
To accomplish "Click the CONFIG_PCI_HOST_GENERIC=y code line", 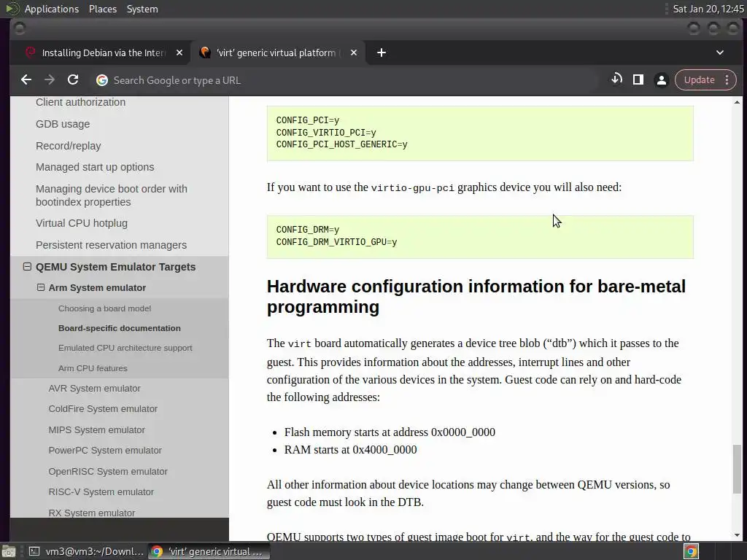I will (x=341, y=145).
